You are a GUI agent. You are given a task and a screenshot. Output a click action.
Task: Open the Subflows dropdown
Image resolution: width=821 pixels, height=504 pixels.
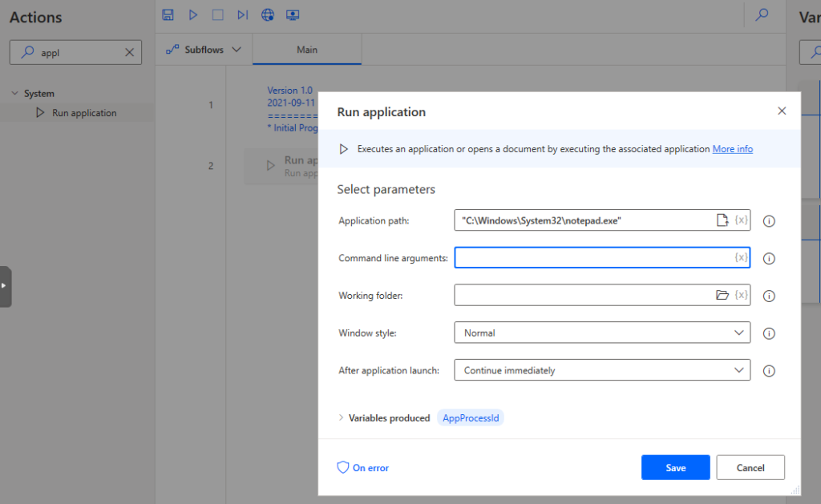204,50
